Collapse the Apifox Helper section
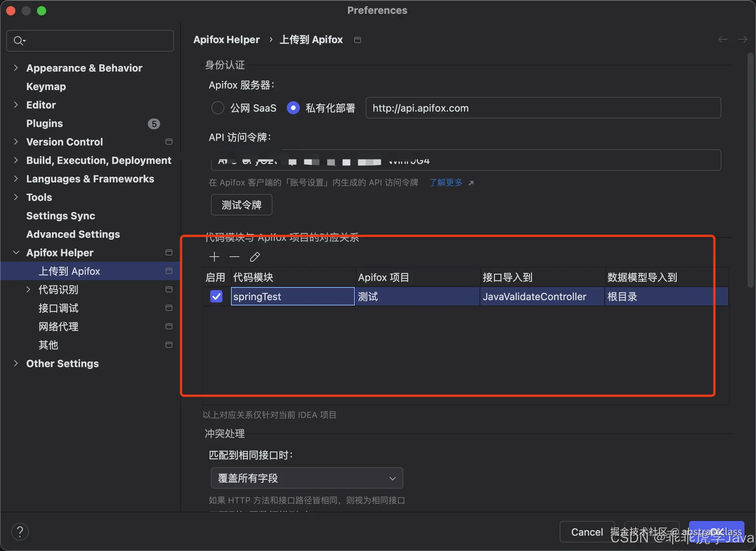756x551 pixels. [x=16, y=252]
